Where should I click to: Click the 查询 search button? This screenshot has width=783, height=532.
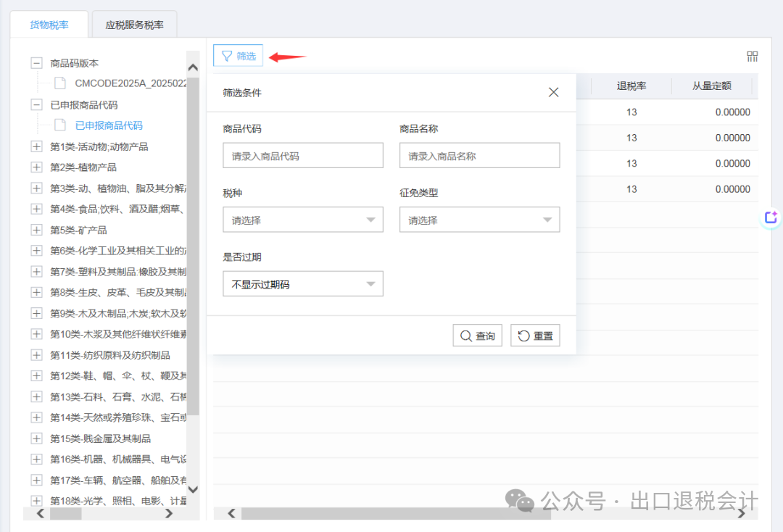click(477, 336)
